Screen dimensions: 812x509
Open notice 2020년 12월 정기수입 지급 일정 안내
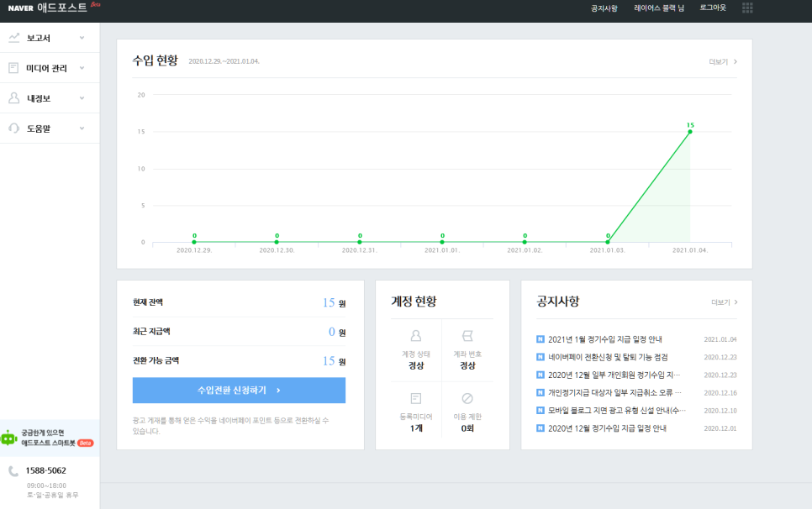click(607, 428)
